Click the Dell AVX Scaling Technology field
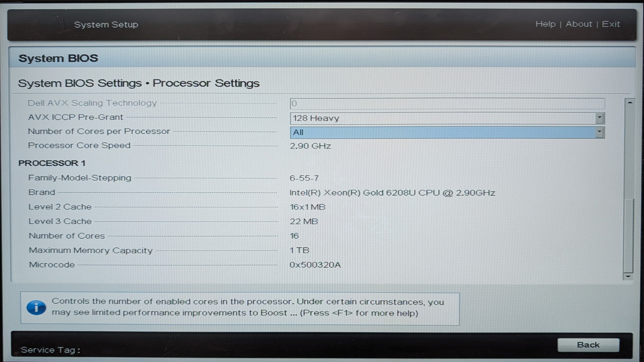The image size is (644, 362). (x=447, y=103)
